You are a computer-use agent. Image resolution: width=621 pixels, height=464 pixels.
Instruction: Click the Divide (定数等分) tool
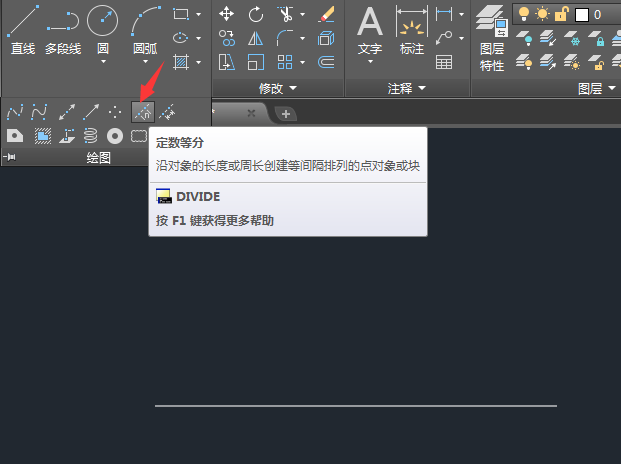pos(143,112)
